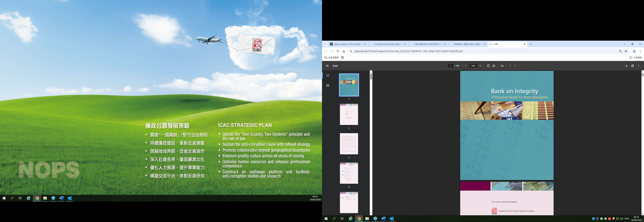Reload the current page

(338, 51)
